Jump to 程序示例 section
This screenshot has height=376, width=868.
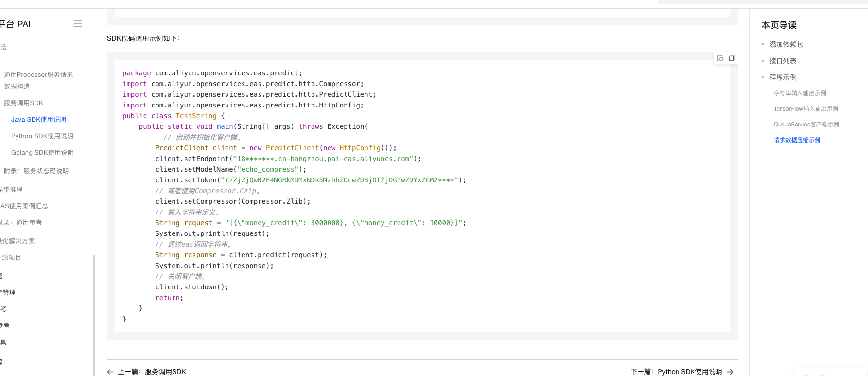[782, 77]
